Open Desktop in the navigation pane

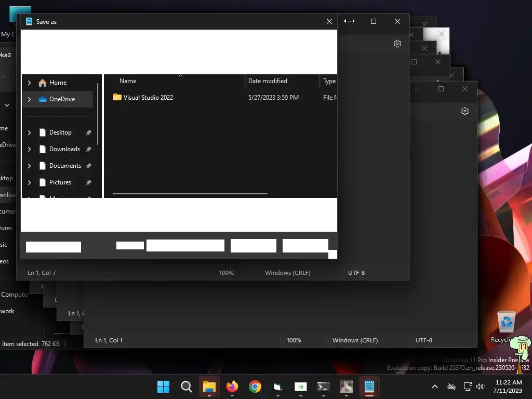coord(60,132)
